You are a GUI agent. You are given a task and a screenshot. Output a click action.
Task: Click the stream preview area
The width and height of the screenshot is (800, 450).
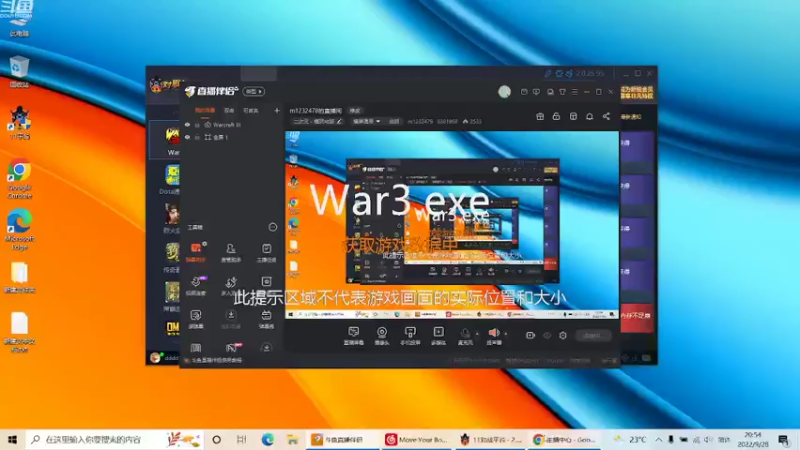(x=452, y=225)
